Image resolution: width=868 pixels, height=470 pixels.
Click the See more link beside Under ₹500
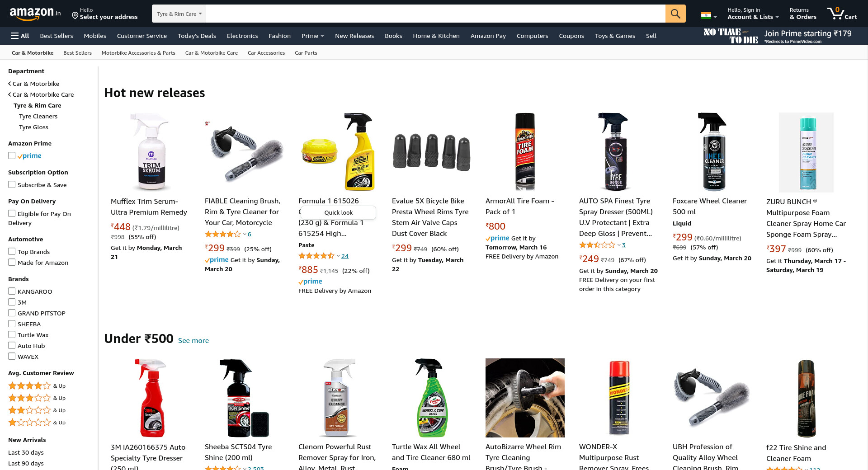click(x=193, y=340)
